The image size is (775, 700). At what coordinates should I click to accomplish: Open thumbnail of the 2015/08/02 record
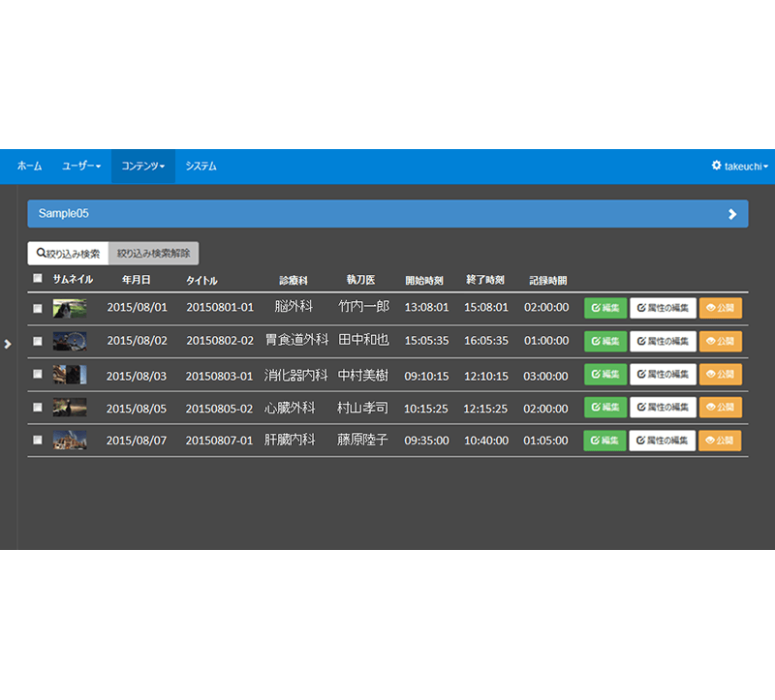pos(70,342)
